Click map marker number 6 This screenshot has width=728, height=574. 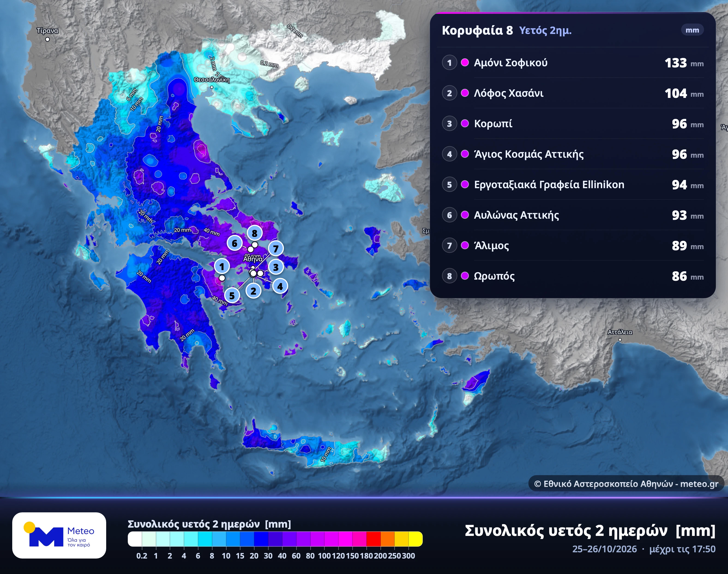pyautogui.click(x=235, y=243)
